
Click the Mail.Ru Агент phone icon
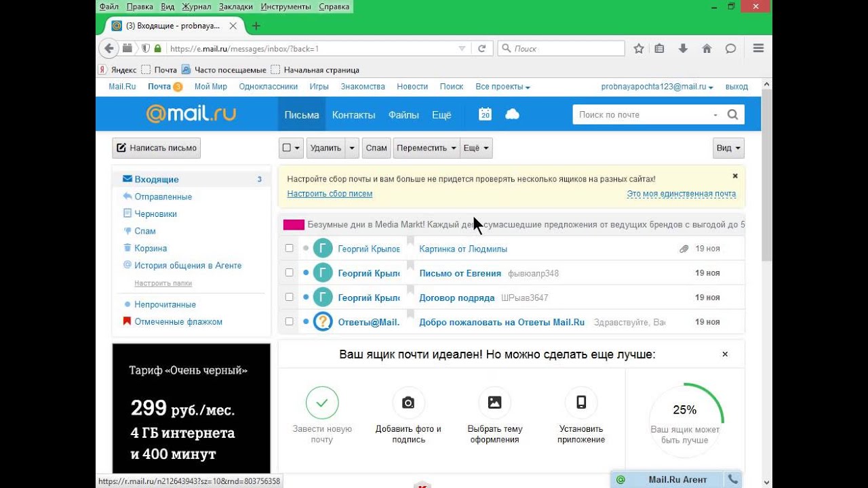coord(732,479)
